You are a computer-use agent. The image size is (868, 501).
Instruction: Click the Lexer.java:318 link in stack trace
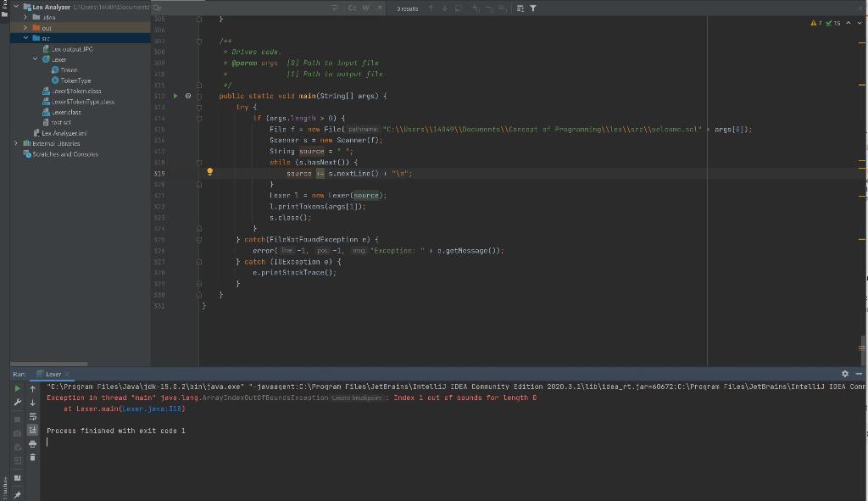click(153, 409)
